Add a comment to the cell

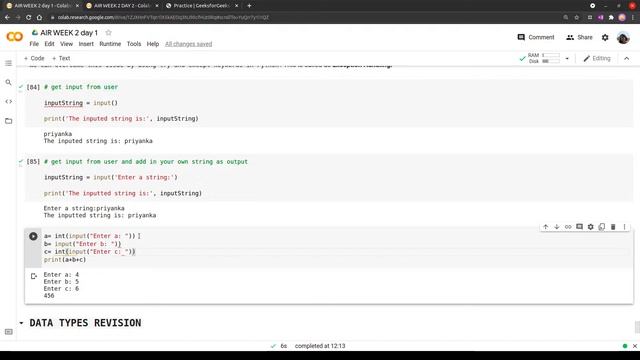coord(579,227)
